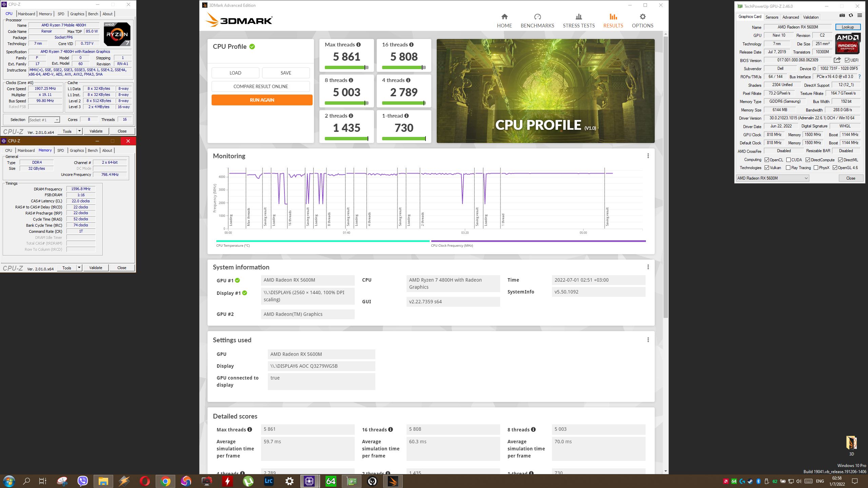
Task: Click the RUN AGAIN button
Action: click(x=262, y=100)
